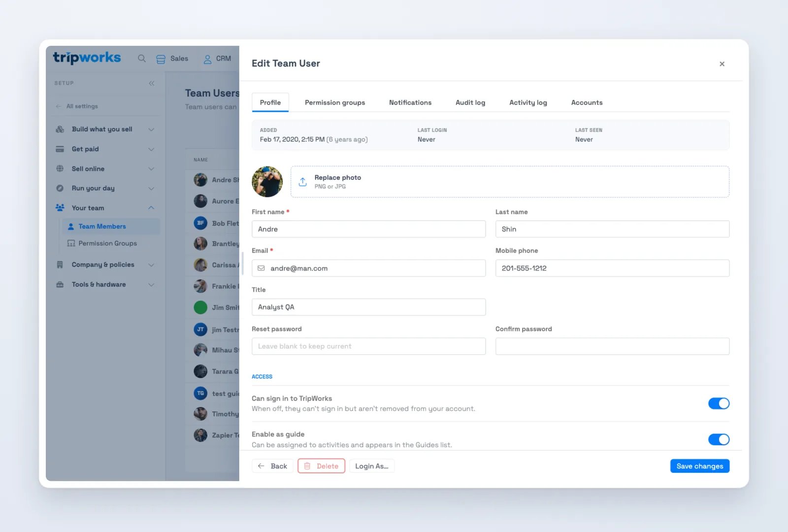Click the Reset password field

pos(368,346)
